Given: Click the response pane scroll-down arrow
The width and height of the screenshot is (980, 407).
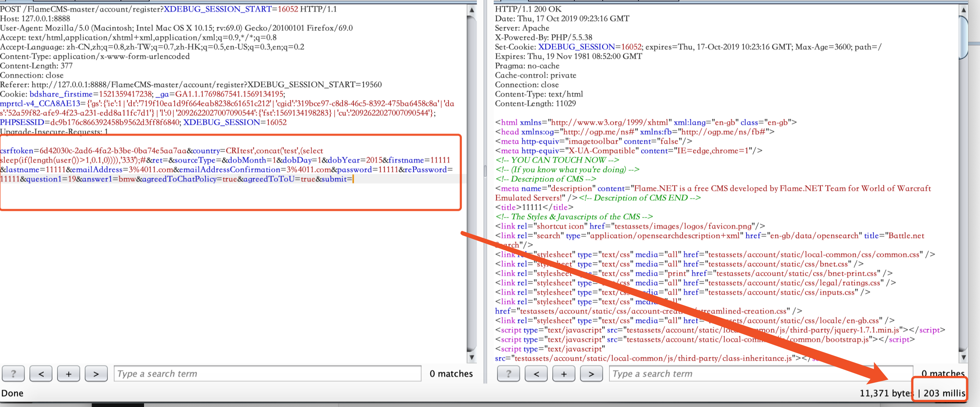Looking at the screenshot, I should click(963, 357).
